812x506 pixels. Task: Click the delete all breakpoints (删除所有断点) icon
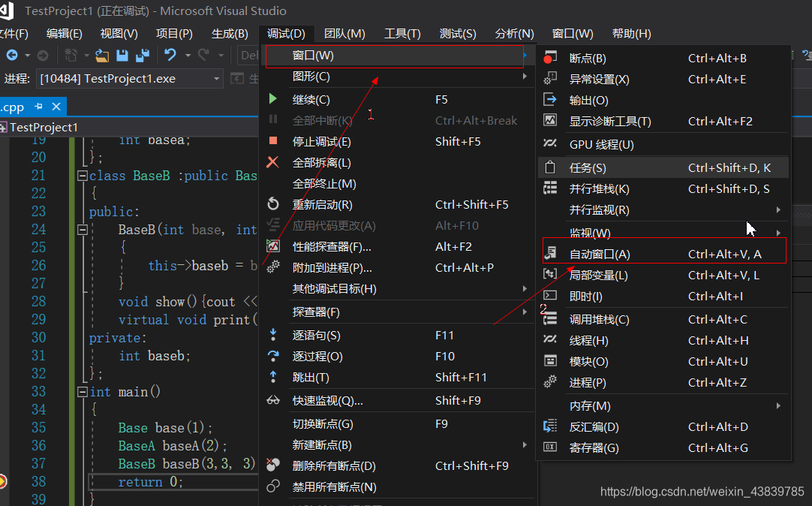[273, 465]
